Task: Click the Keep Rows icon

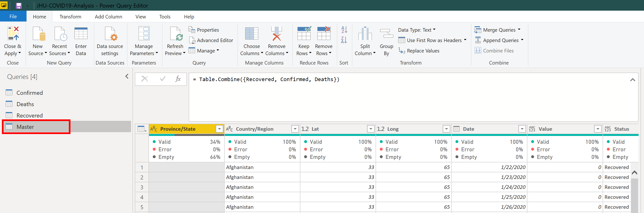Action: tap(304, 34)
